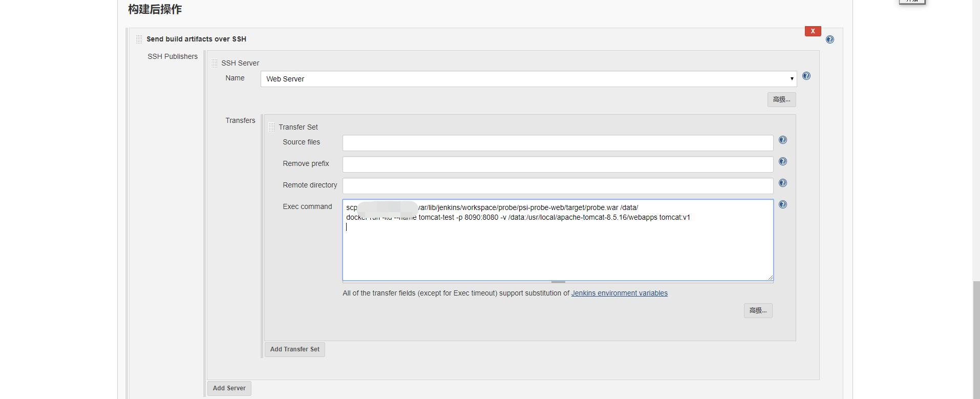The height and width of the screenshot is (399, 980).
Task: Click help icon beside Web Server name
Action: pyautogui.click(x=806, y=76)
